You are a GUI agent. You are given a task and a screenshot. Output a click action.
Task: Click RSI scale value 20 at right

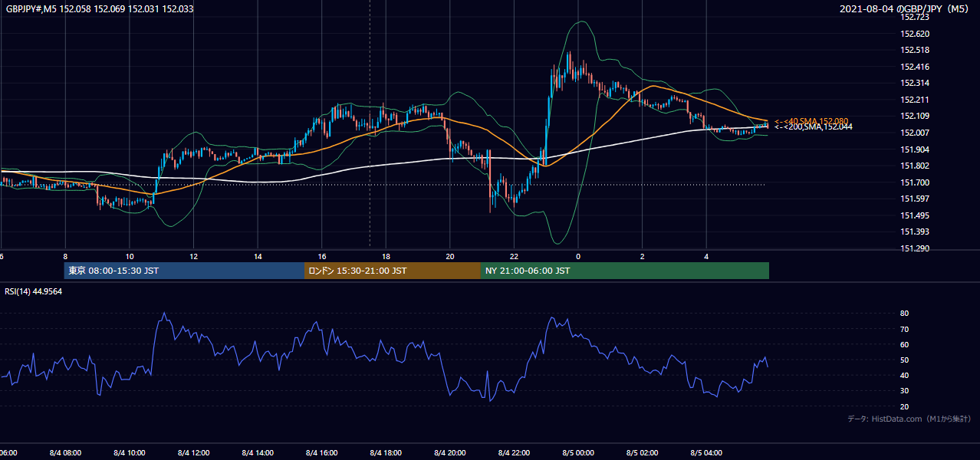click(905, 406)
